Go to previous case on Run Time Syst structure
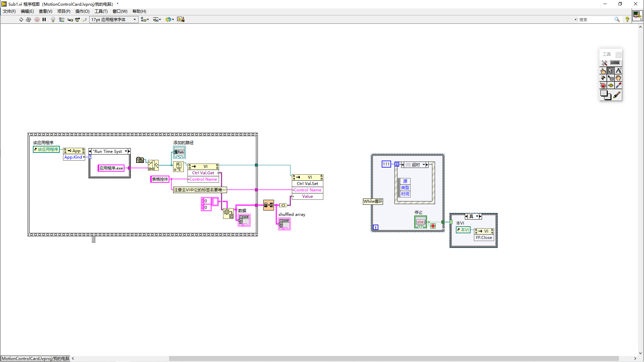 (x=90, y=152)
